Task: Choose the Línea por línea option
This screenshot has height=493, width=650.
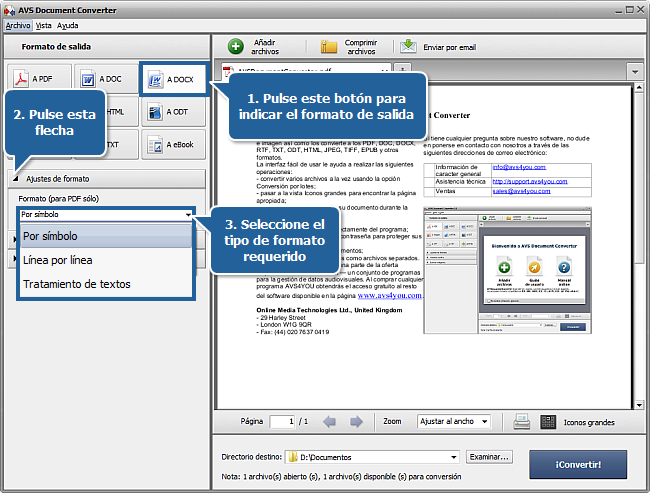Action: tap(106, 260)
